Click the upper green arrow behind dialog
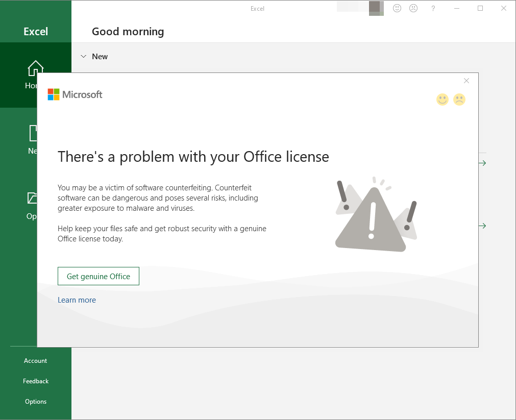This screenshot has height=420, width=516. (482, 163)
